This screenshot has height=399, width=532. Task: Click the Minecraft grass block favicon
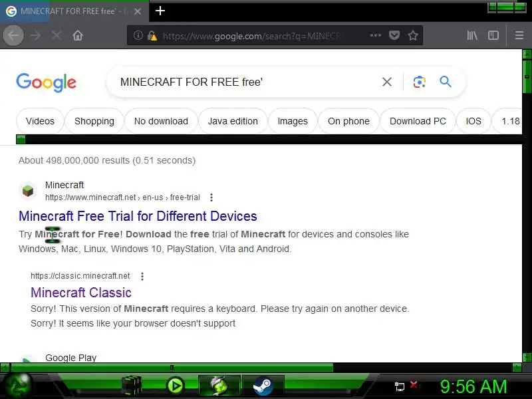pyautogui.click(x=28, y=191)
